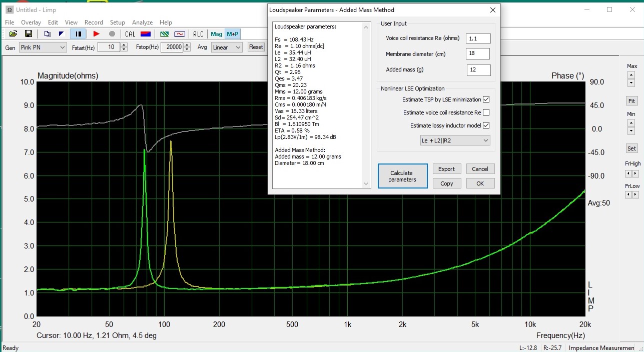The width and height of the screenshot is (644, 352).
Task: Expand the Linear averaging dropdown
Action: [x=227, y=47]
